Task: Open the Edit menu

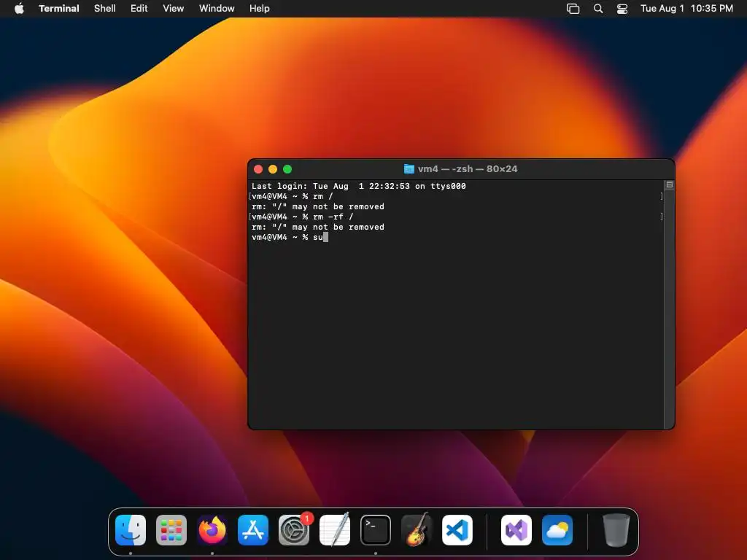Action: pyautogui.click(x=139, y=8)
